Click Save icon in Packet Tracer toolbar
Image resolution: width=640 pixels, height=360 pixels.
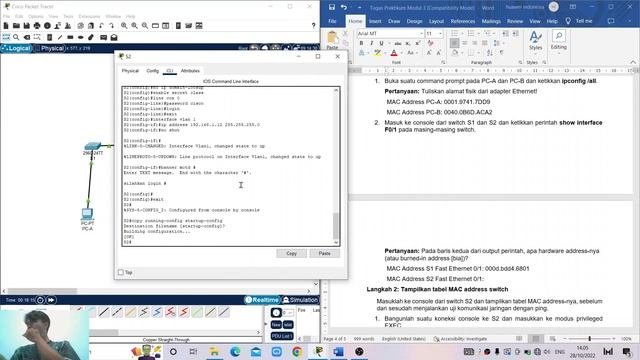(x=27, y=26)
